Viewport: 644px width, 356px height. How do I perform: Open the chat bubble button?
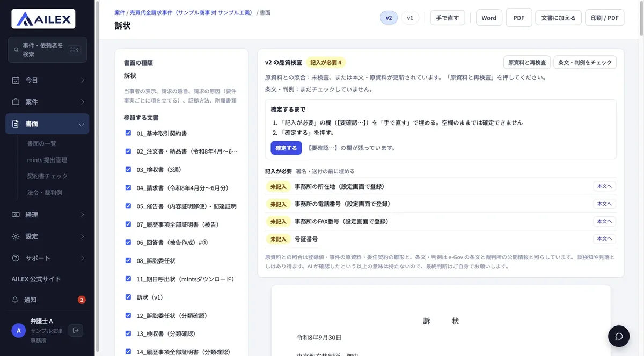pyautogui.click(x=619, y=336)
